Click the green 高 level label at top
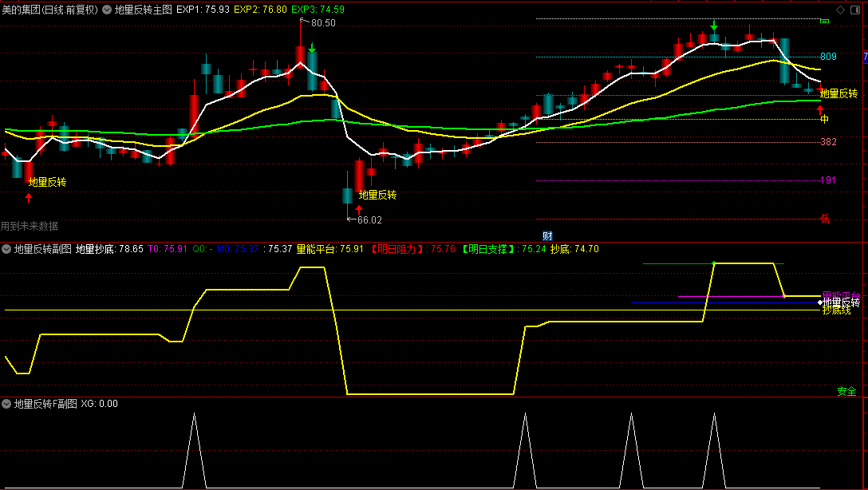 click(824, 21)
